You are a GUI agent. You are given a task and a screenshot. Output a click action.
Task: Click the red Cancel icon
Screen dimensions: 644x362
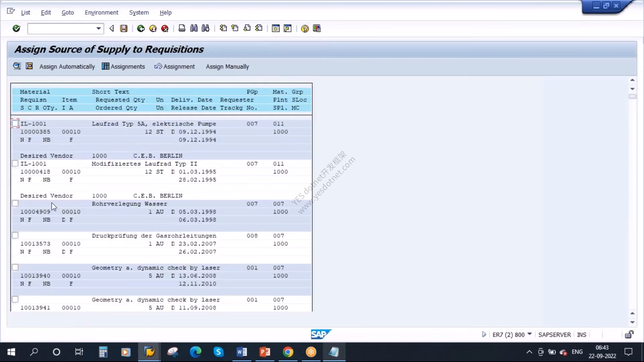165,28
